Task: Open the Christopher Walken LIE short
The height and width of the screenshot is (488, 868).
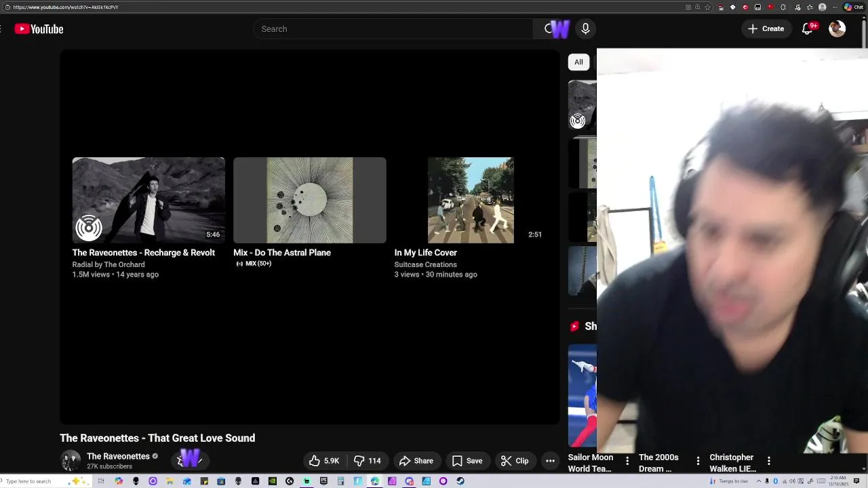Action: [732, 463]
